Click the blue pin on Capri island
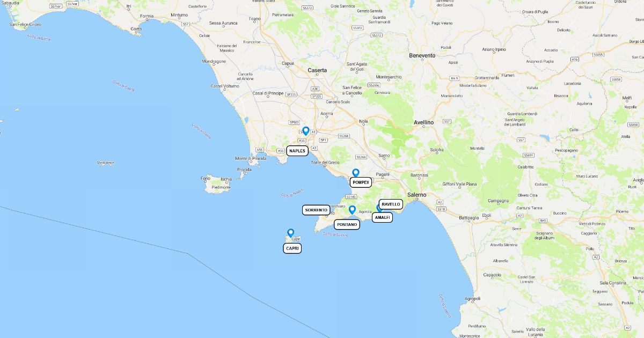This screenshot has width=644, height=338. 291,233
